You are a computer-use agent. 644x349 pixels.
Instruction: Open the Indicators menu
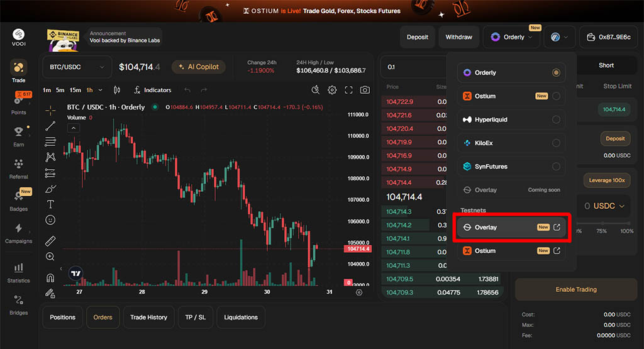[x=152, y=90]
